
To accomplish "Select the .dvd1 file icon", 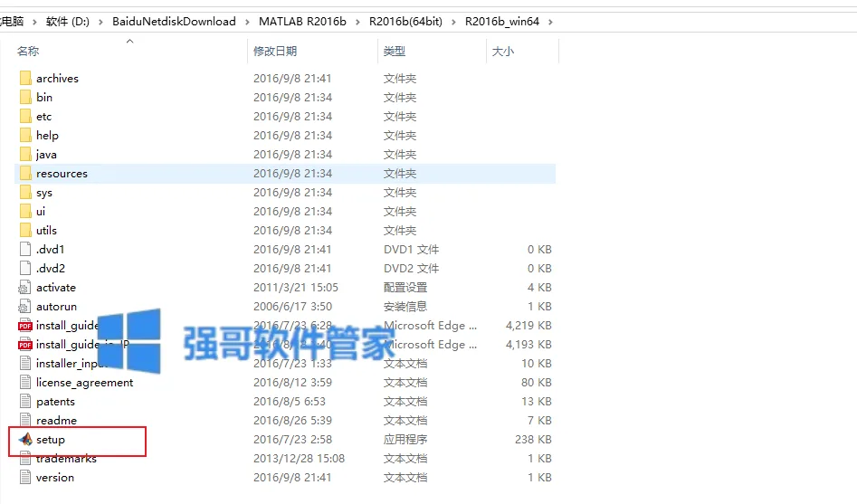I will [25, 249].
